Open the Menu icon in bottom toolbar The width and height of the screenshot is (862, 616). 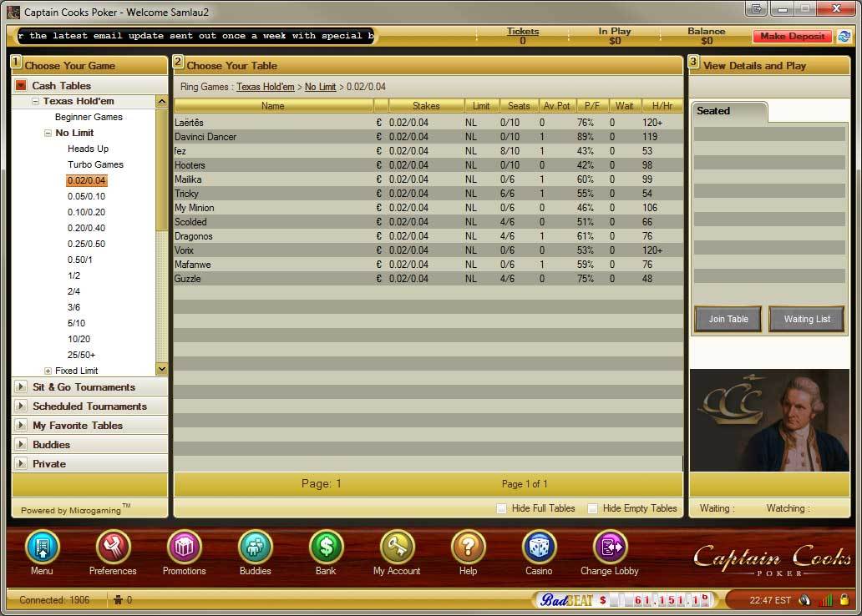point(43,547)
